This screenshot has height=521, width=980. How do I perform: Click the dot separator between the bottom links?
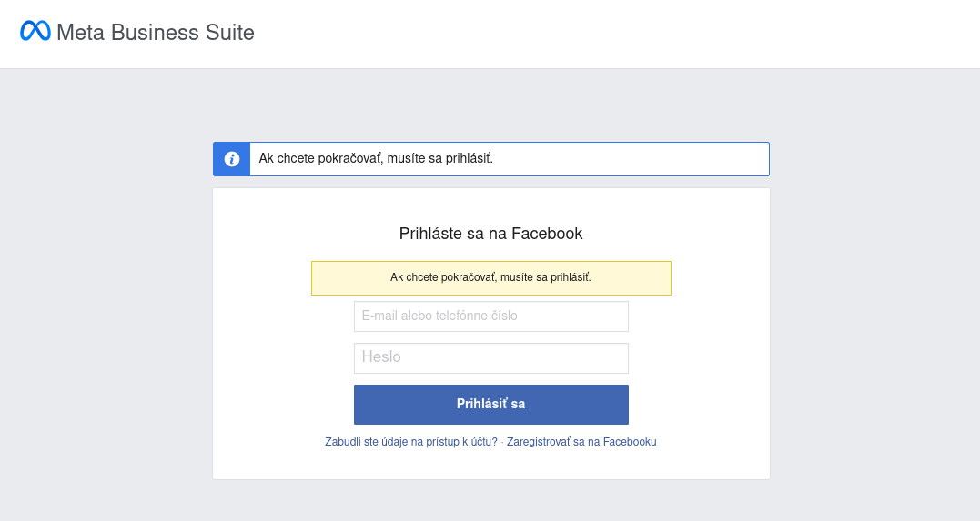(x=502, y=442)
